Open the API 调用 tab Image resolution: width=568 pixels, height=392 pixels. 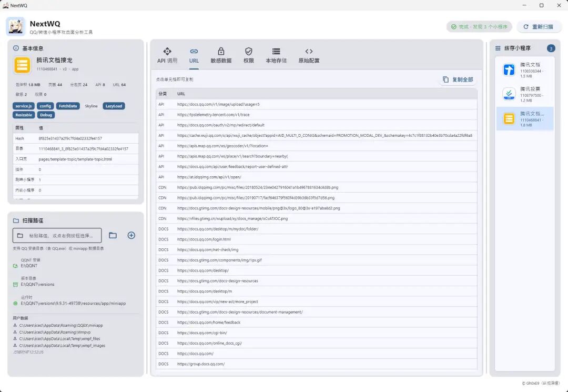pyautogui.click(x=167, y=56)
